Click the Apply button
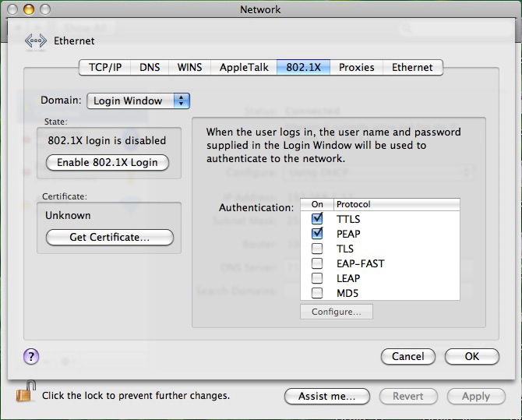Viewport: 522px width, 420px height. [x=476, y=396]
